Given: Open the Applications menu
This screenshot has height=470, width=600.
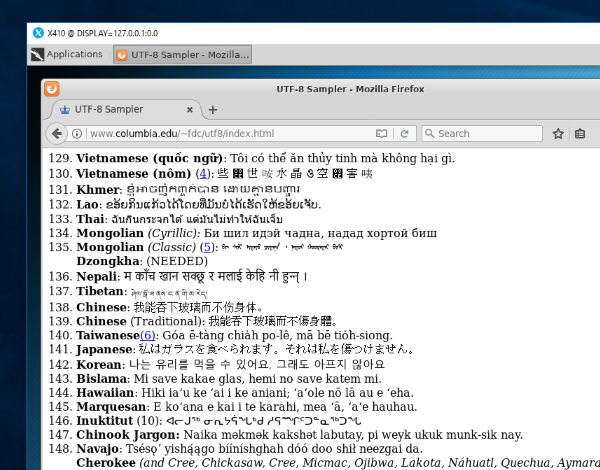Looking at the screenshot, I should pos(66,54).
